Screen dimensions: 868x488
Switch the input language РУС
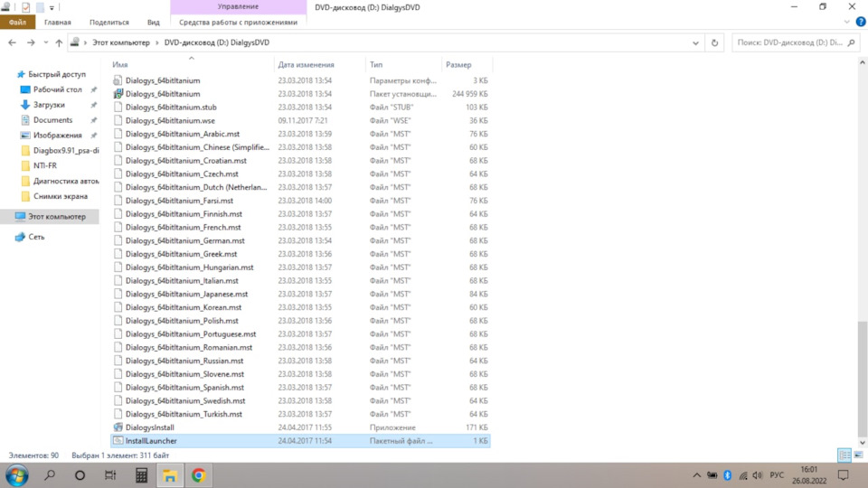(x=777, y=475)
